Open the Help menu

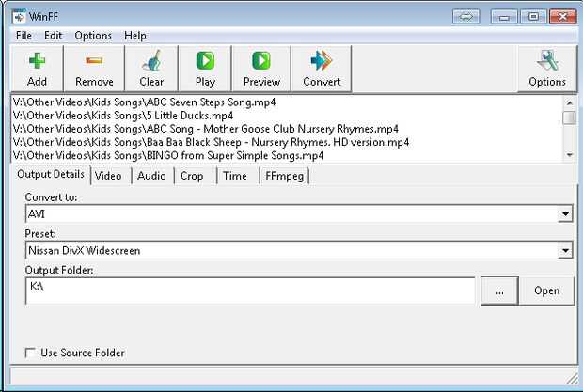[135, 36]
